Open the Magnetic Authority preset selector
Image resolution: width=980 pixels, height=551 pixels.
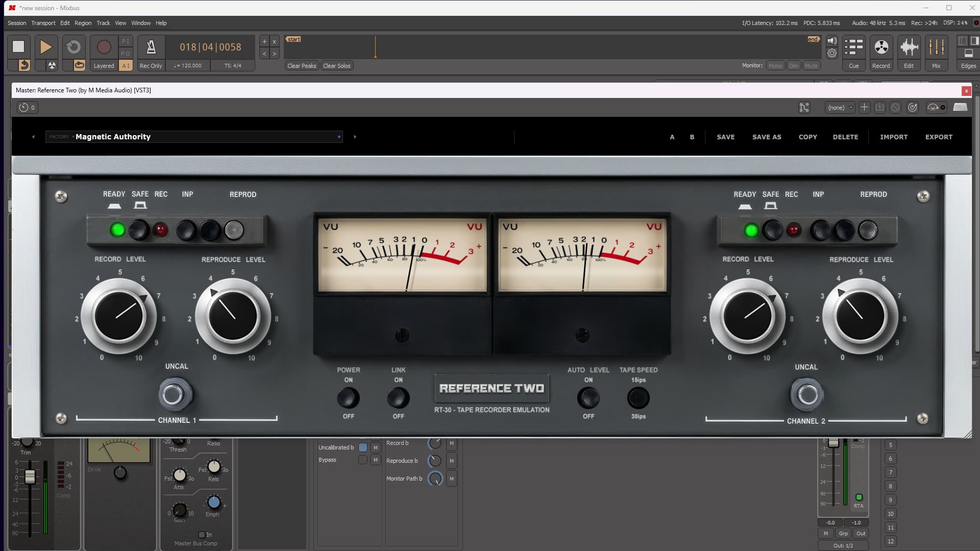pos(194,137)
